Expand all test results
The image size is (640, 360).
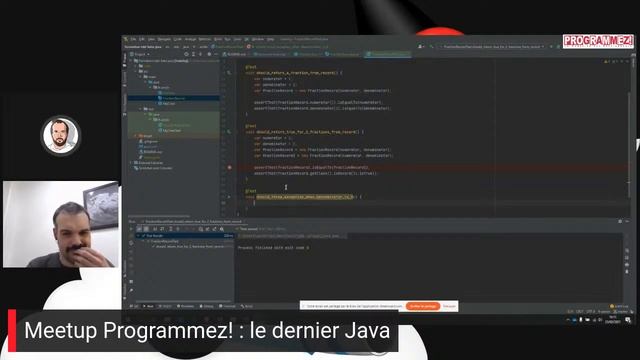click(171, 229)
